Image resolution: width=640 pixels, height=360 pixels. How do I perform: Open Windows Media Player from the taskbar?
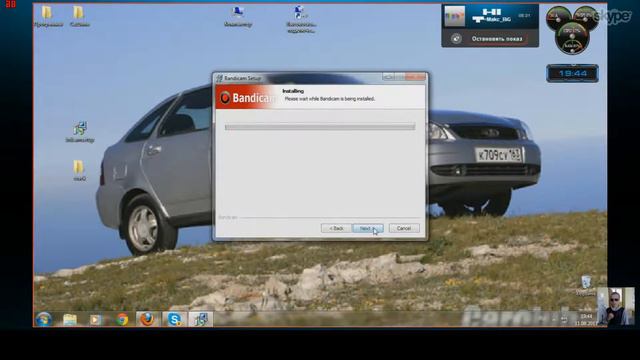tap(96, 319)
